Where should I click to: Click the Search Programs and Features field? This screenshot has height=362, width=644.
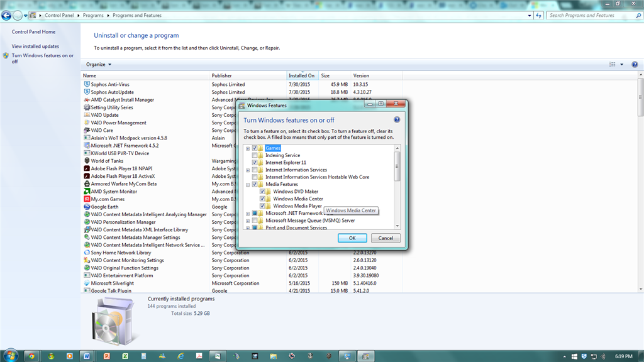[x=591, y=16]
